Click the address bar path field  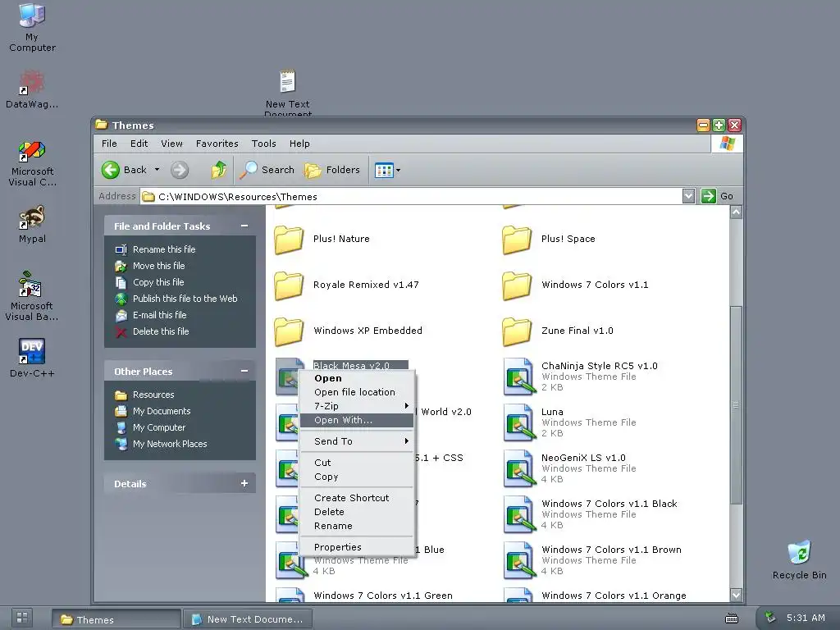[412, 197]
